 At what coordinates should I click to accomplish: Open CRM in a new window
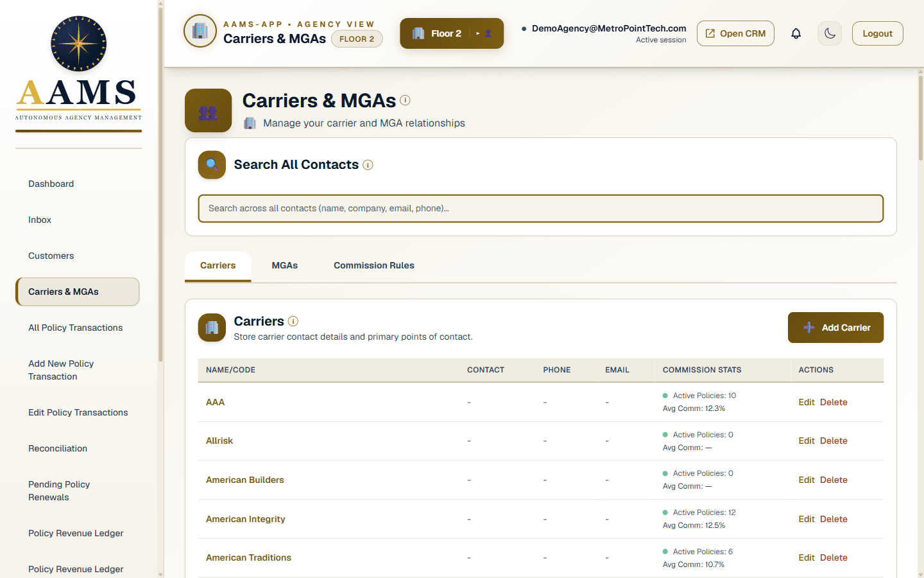(735, 33)
